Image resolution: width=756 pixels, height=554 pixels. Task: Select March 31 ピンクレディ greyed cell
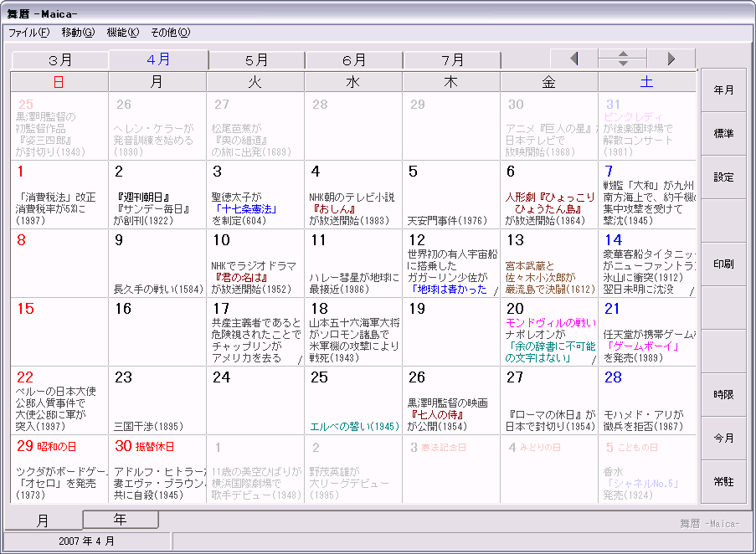point(646,126)
